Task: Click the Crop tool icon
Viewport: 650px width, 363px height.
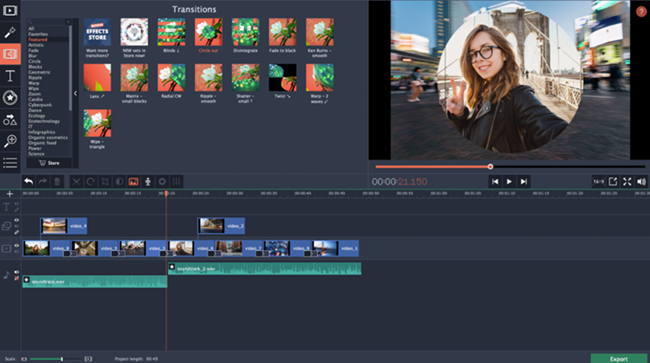Action: tap(105, 182)
